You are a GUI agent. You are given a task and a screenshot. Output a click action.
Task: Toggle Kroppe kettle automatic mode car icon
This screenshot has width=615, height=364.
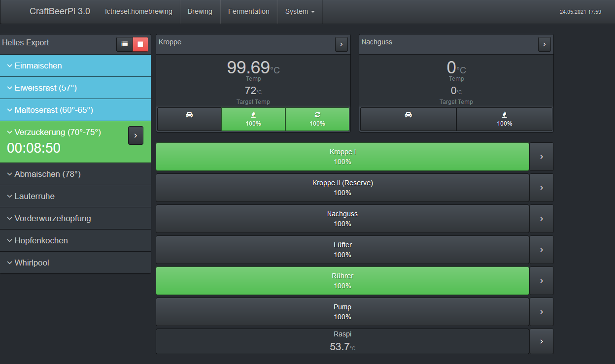[x=189, y=119]
